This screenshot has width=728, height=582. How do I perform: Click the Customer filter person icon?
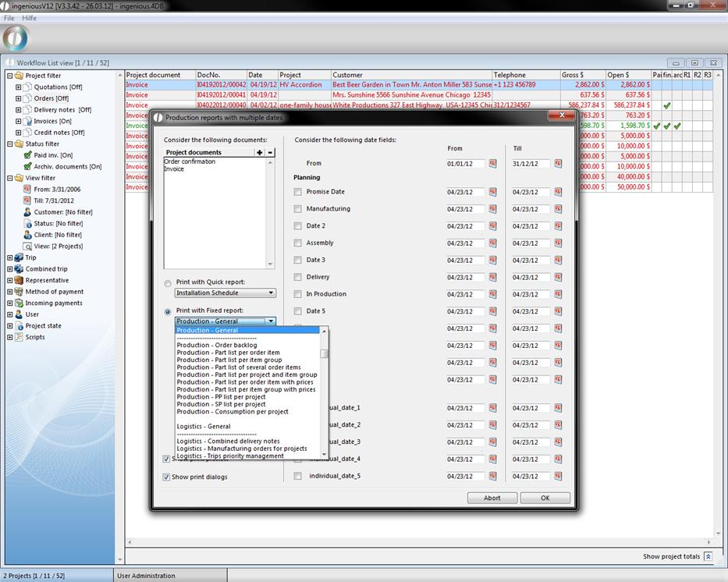27,212
